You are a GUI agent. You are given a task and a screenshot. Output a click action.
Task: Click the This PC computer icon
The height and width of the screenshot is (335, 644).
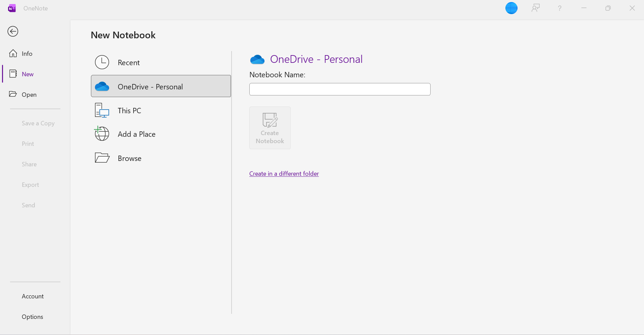[x=102, y=111]
